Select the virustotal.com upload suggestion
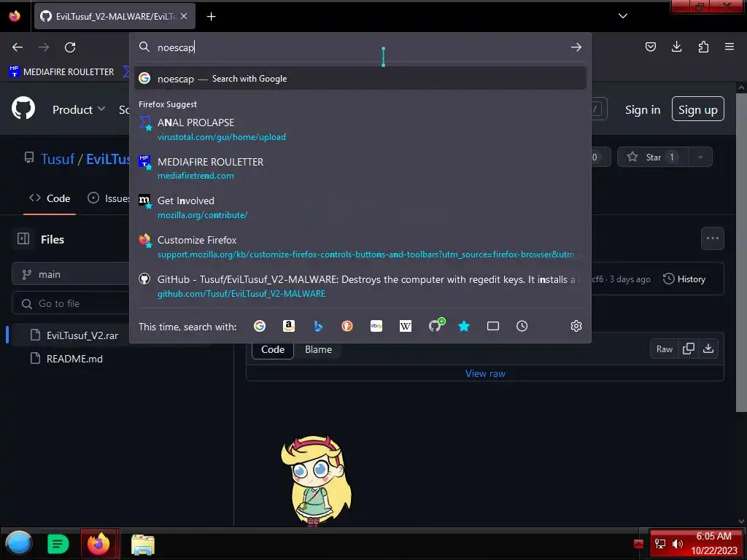This screenshot has height=560, width=747. click(360, 130)
